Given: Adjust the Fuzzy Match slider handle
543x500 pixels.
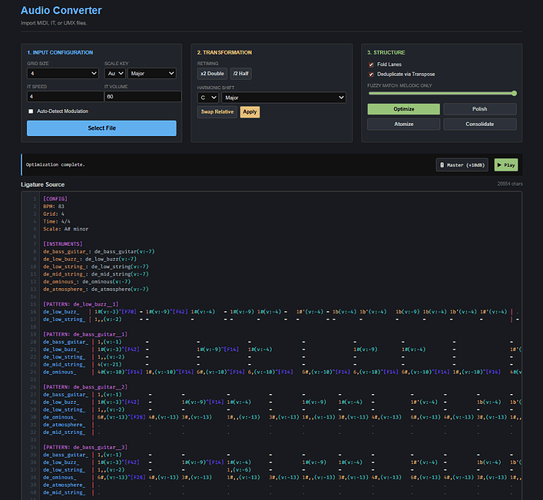Looking at the screenshot, I should coord(514,93).
